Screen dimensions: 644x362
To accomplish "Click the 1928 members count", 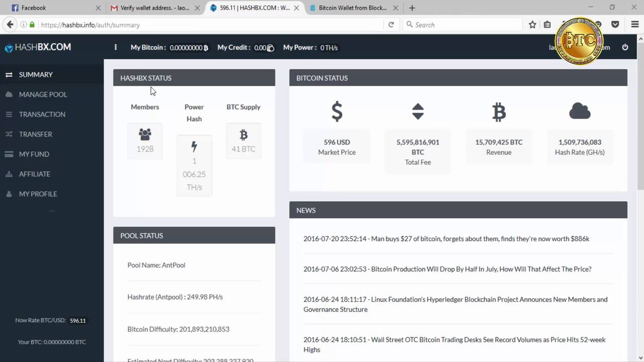I will coord(145,149).
